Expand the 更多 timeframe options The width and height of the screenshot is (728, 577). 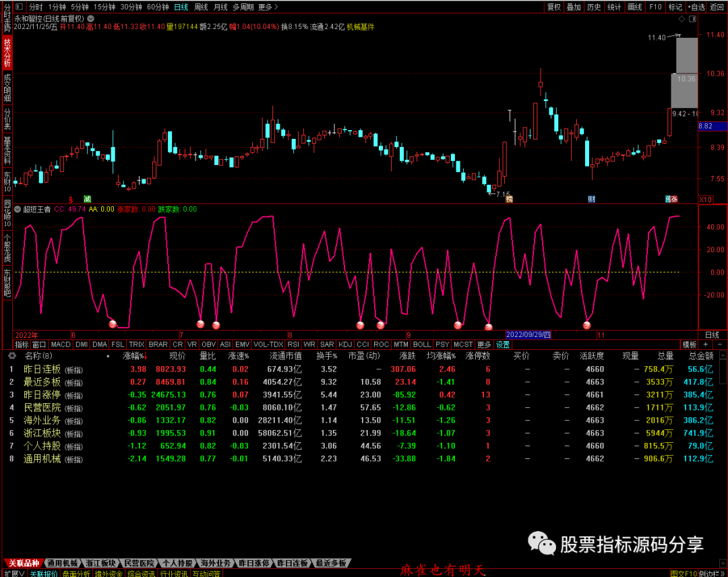(x=268, y=7)
